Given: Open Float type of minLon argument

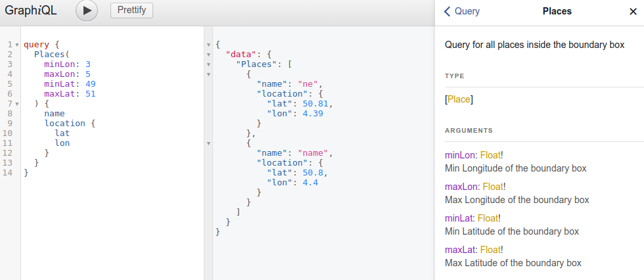Looking at the screenshot, I should [x=490, y=155].
